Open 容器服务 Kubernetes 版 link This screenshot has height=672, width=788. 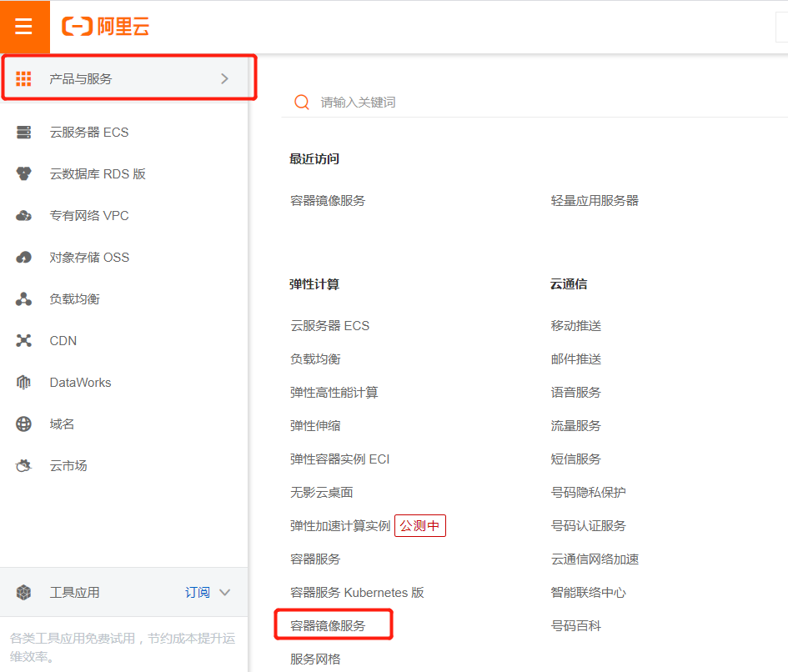click(x=357, y=592)
